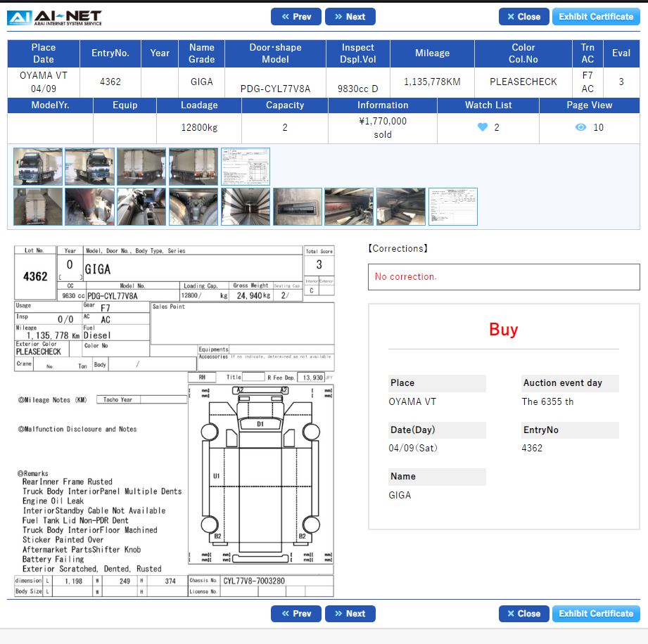This screenshot has width=648, height=644.
Task: Click the AI-NET logo
Action: (x=54, y=18)
